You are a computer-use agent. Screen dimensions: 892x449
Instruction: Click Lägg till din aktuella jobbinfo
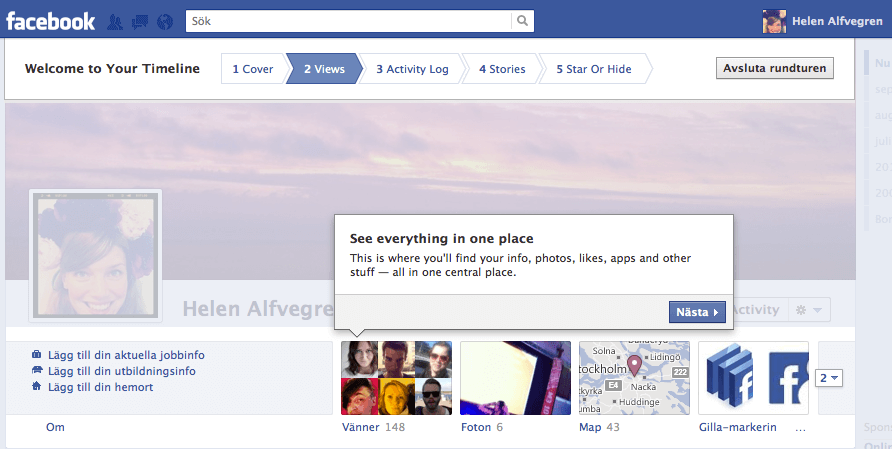click(126, 355)
